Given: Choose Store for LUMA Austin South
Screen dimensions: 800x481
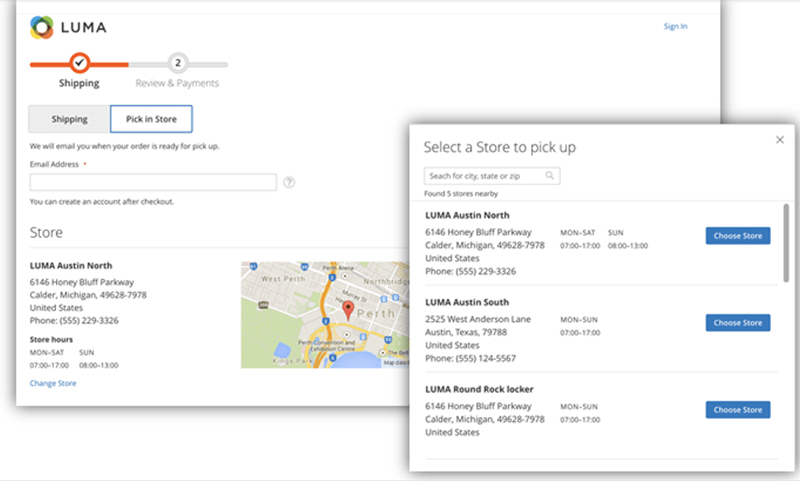Looking at the screenshot, I should 738,323.
